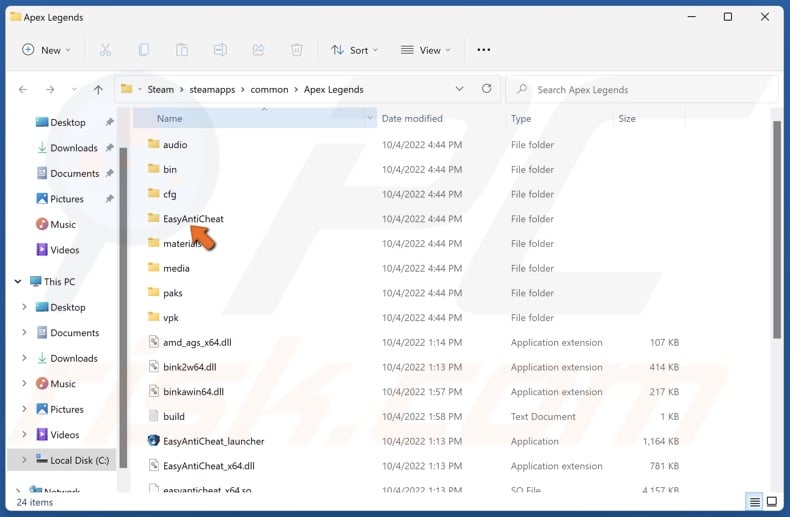This screenshot has height=517, width=790.
Task: Open the See more ellipsis menu
Action: tap(484, 50)
